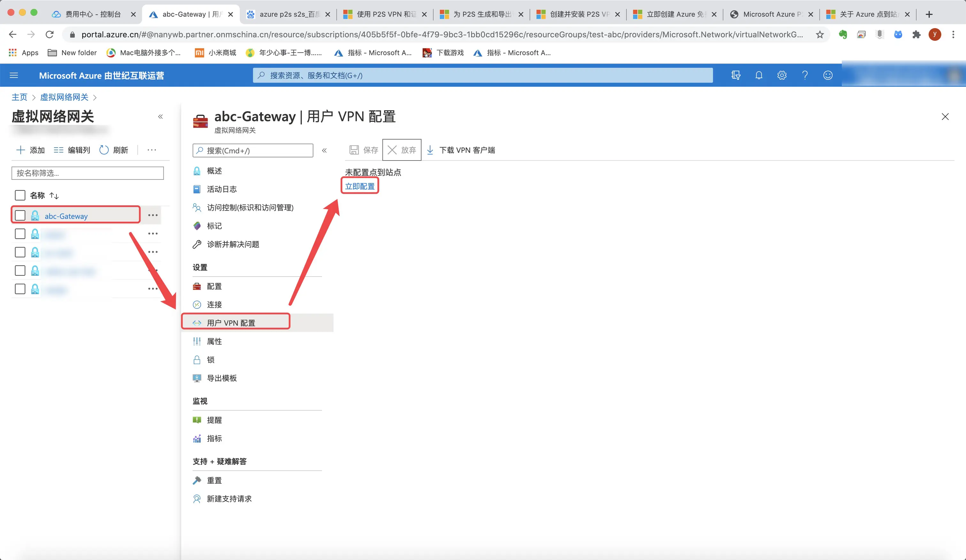Select the 连接 menu item
The image size is (966, 560).
214,304
